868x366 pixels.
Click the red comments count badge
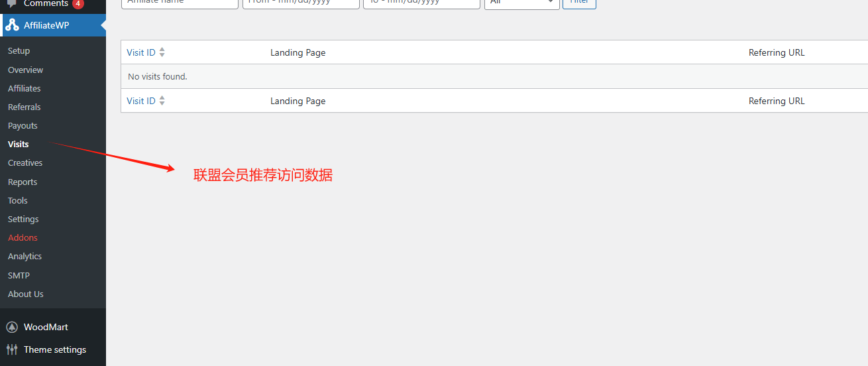(x=78, y=3)
